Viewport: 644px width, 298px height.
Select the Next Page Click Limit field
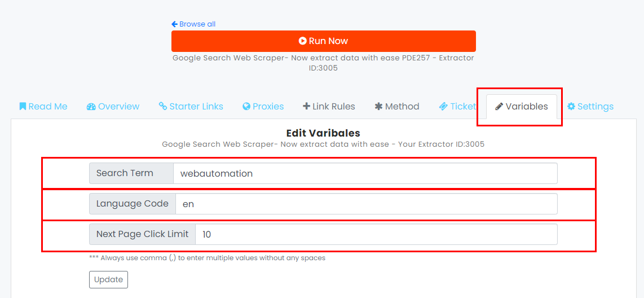coord(376,234)
